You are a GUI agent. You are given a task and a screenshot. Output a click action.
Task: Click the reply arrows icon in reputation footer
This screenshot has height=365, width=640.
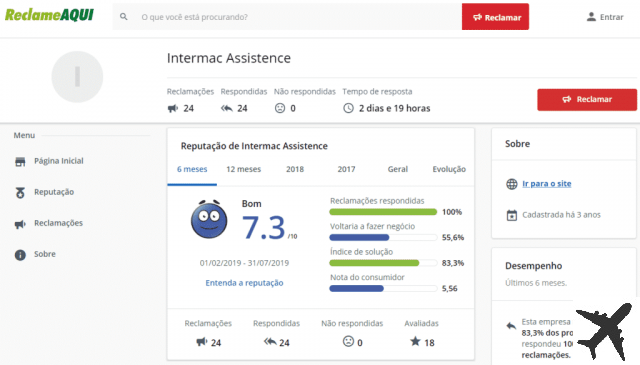tap(270, 341)
